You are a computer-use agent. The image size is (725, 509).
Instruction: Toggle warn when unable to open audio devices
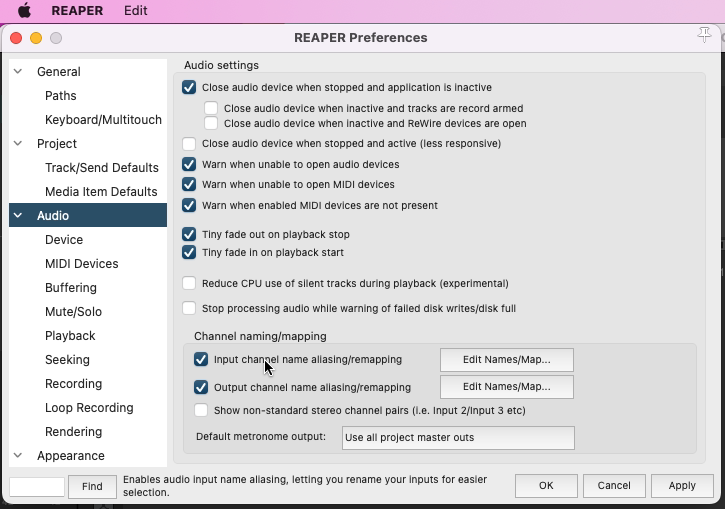coord(189,165)
